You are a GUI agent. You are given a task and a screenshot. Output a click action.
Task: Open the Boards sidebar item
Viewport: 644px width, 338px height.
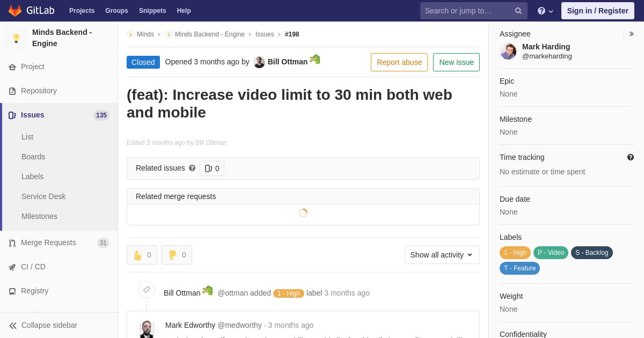pyautogui.click(x=33, y=157)
